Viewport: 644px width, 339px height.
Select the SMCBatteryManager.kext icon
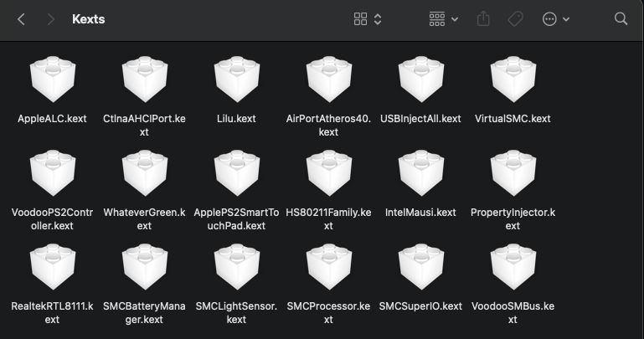click(144, 267)
